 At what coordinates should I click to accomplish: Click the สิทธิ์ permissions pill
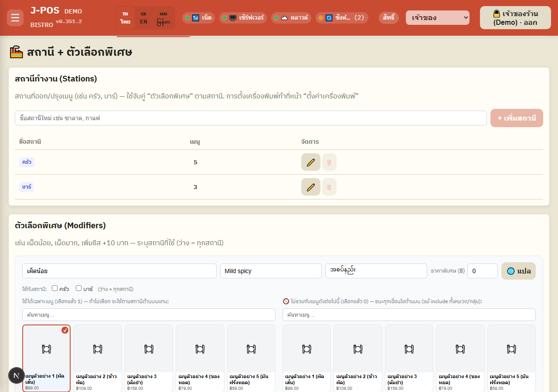pyautogui.click(x=389, y=18)
